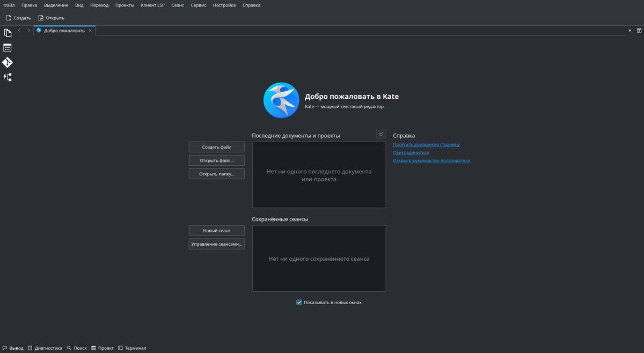The height and width of the screenshot is (353, 644).
Task: Open the Выделение menu
Action: tap(56, 5)
